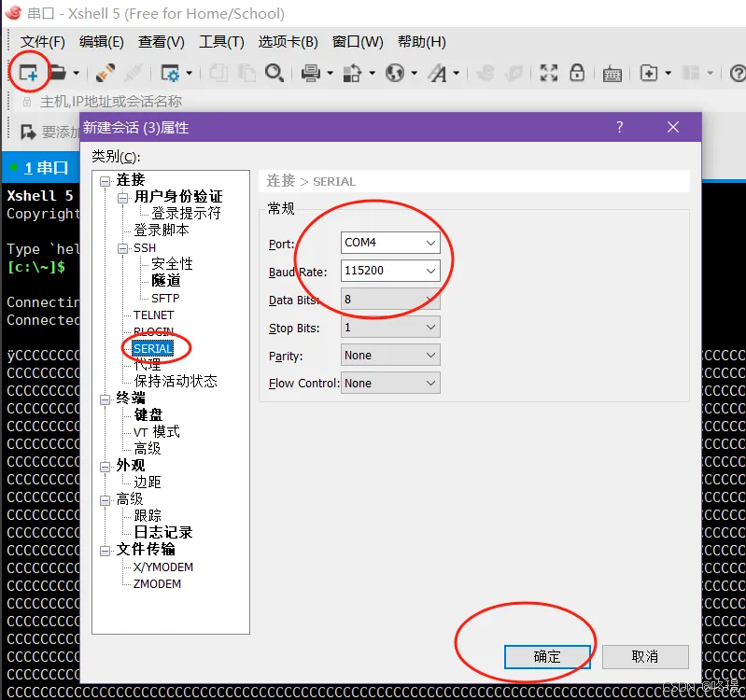
Task: Open the 查看(V) menu
Action: coord(161,42)
